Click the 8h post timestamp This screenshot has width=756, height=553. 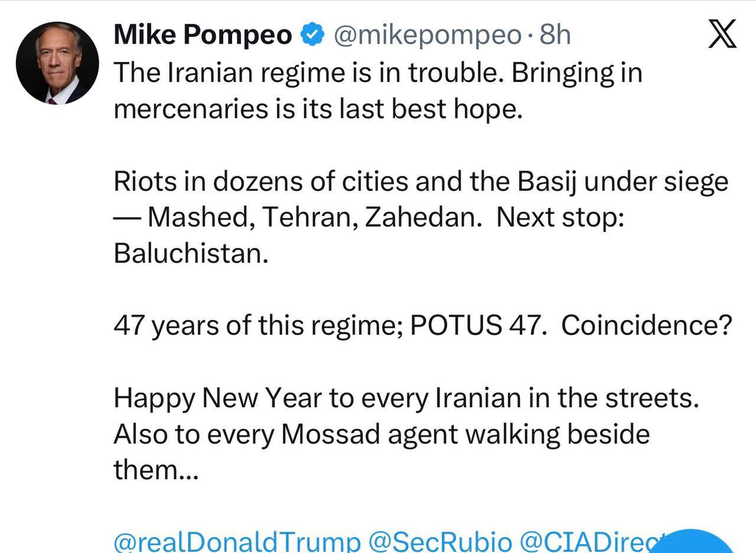tap(555, 35)
